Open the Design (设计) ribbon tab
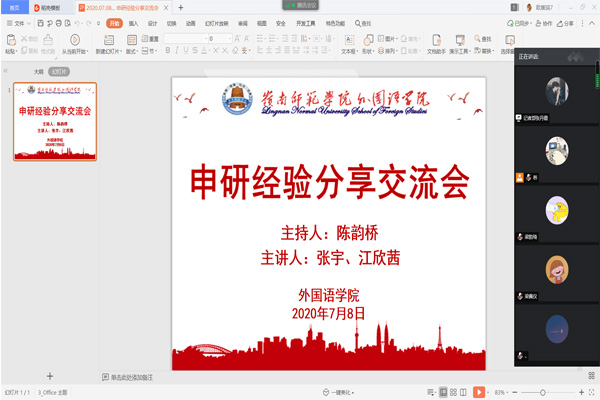 pyautogui.click(x=152, y=21)
